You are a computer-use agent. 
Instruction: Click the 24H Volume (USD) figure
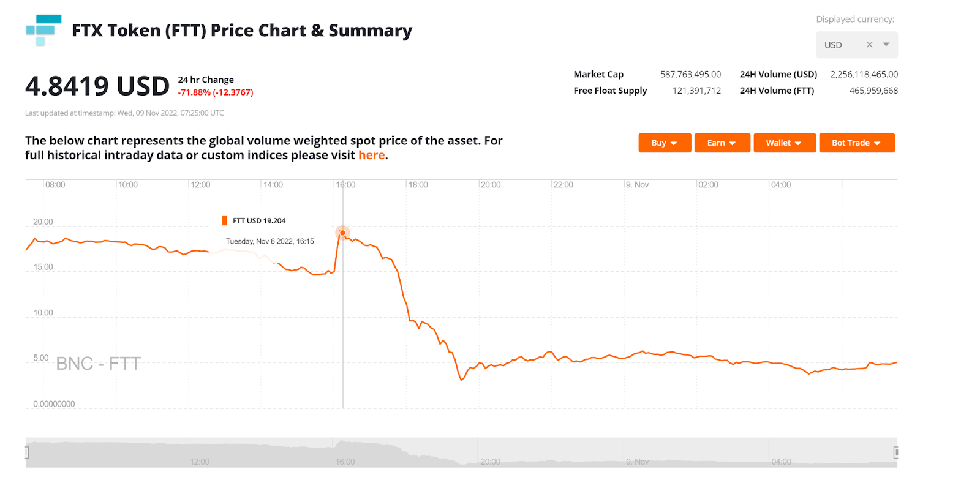pyautogui.click(x=864, y=74)
